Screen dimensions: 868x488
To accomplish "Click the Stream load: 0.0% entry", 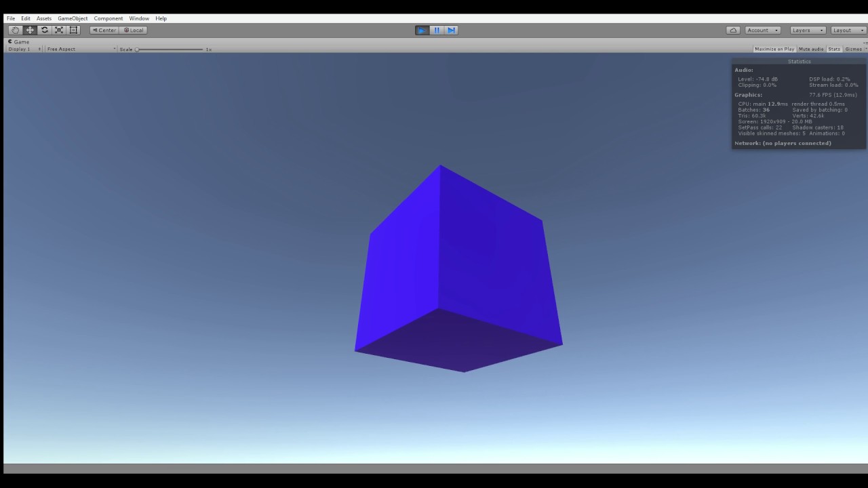I will tap(833, 85).
